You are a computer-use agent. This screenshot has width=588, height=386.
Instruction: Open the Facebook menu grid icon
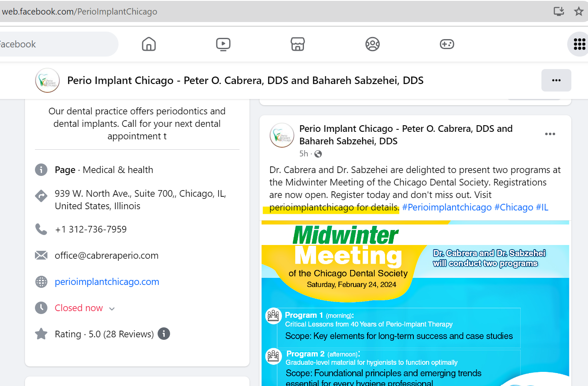pyautogui.click(x=579, y=44)
